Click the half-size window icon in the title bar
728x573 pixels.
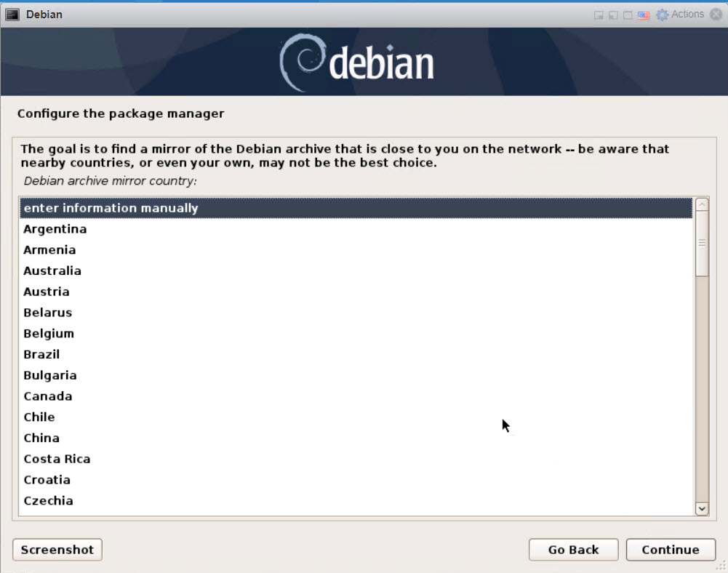[613, 15]
